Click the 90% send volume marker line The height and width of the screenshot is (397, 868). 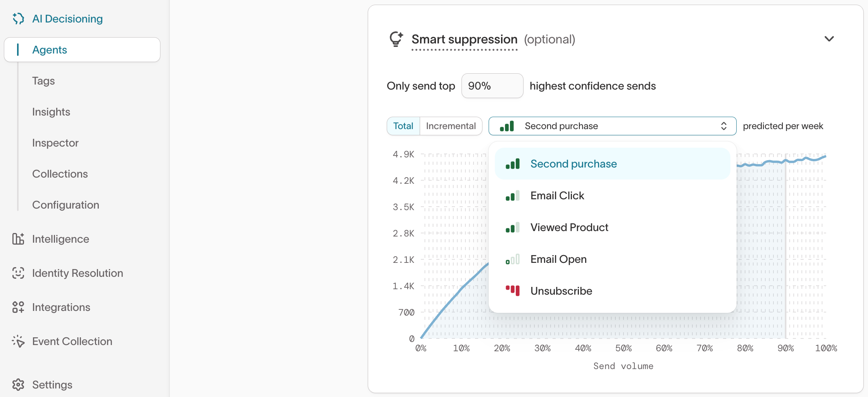[786, 248]
